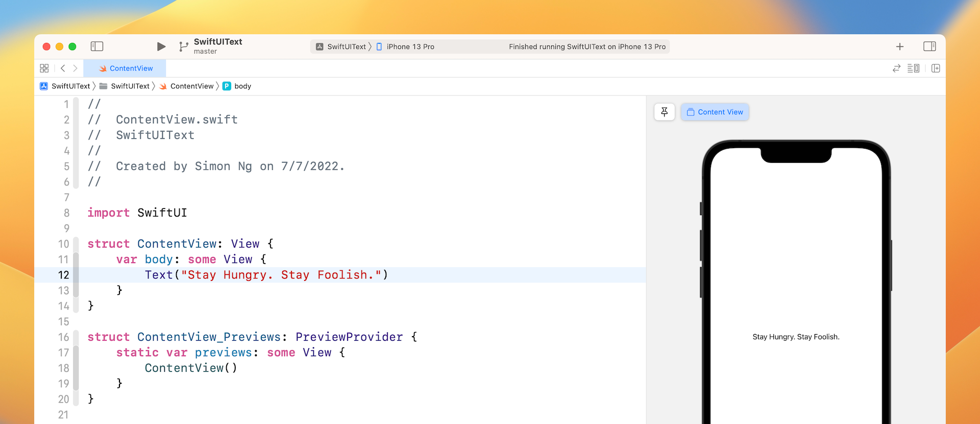Image resolution: width=980 pixels, height=424 pixels.
Task: Pin the preview canvas
Action: pyautogui.click(x=665, y=112)
